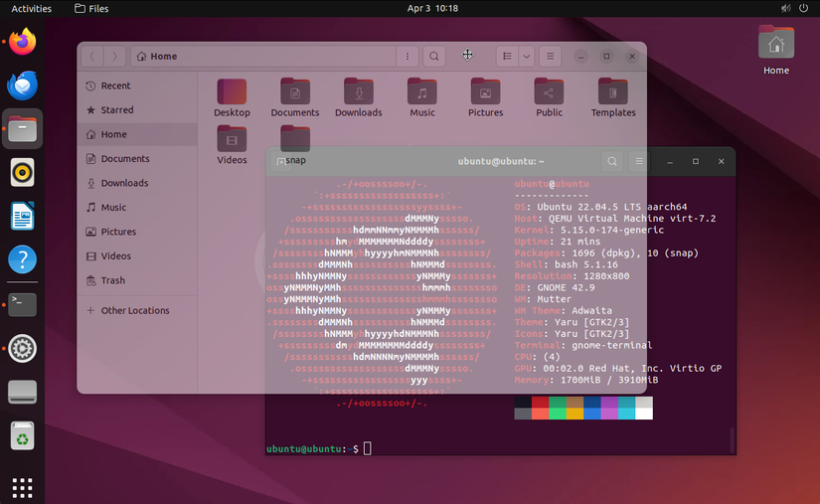Select Home in the Files sidebar
This screenshot has height=504, width=820.
click(137, 134)
